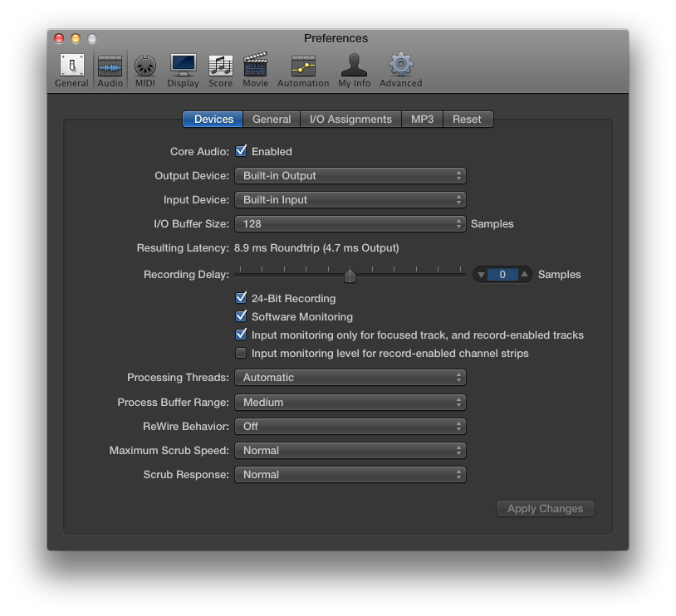This screenshot has width=676, height=616.
Task: Open Scrub Response dropdown
Action: coord(350,475)
